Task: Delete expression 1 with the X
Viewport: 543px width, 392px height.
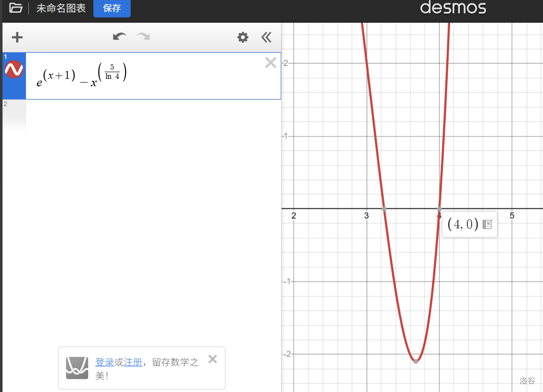Action: [x=271, y=63]
